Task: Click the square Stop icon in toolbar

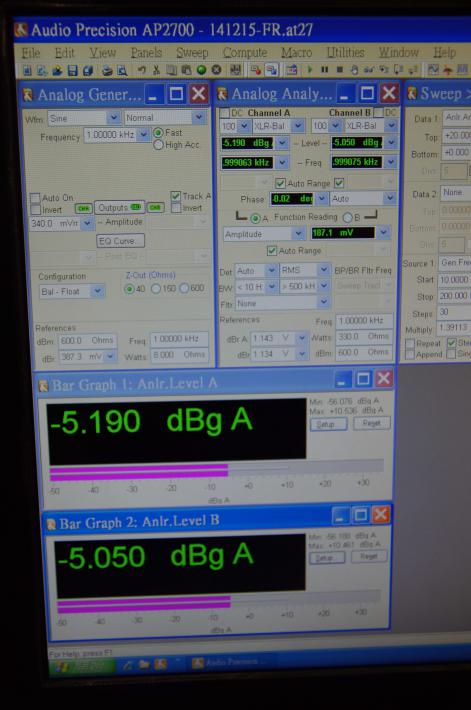Action: click(x=340, y=70)
